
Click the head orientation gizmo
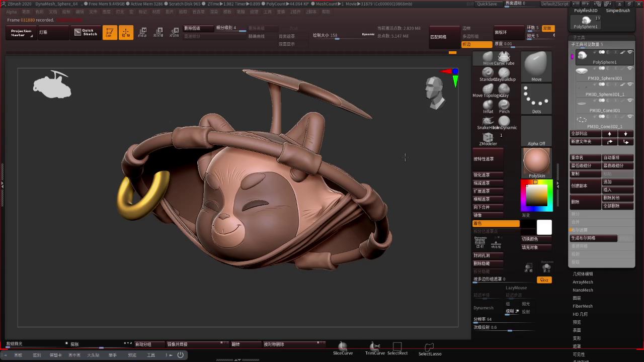click(435, 93)
